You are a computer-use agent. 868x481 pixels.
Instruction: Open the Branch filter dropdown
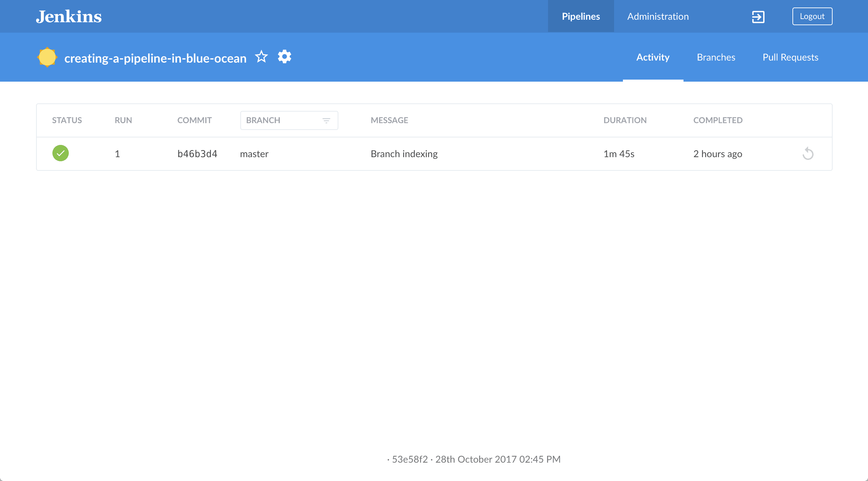289,120
